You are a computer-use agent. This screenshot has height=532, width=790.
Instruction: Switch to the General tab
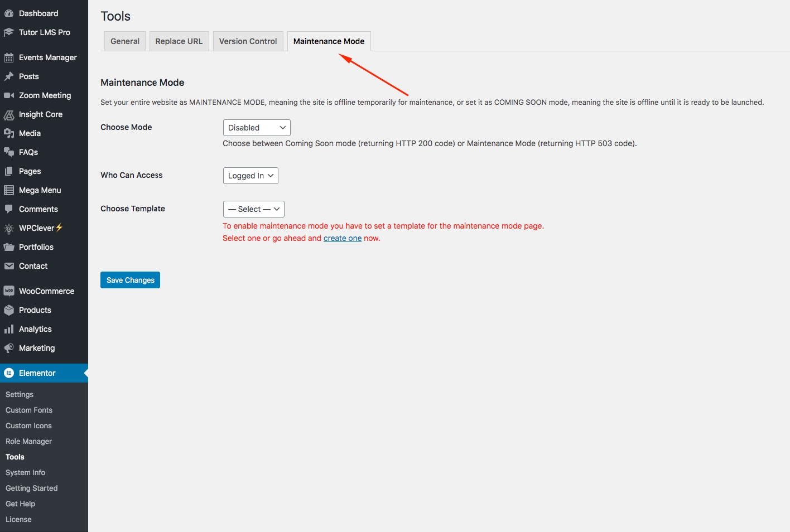coord(125,41)
